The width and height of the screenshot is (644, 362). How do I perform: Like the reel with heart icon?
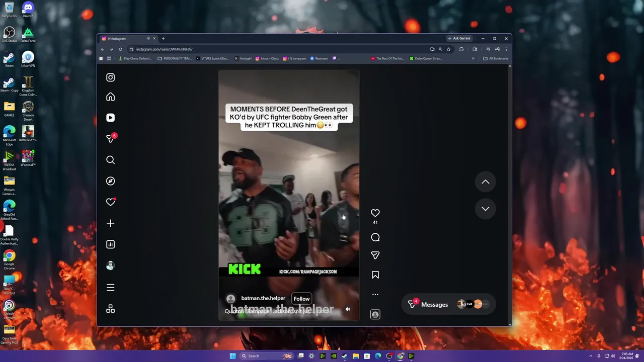click(375, 213)
